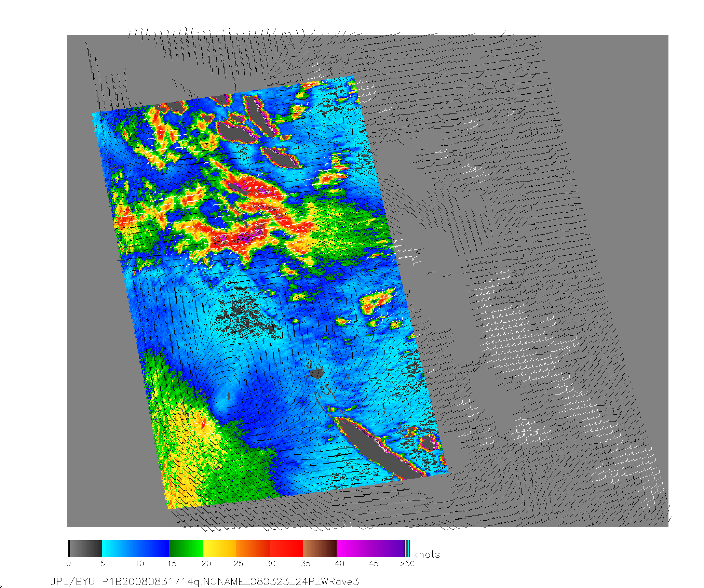Click the '30' scale label

point(271,564)
